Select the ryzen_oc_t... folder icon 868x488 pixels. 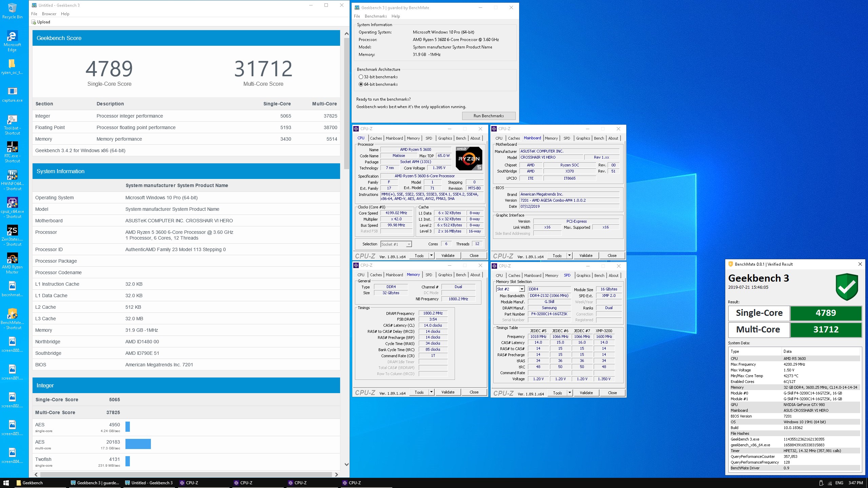12,67
